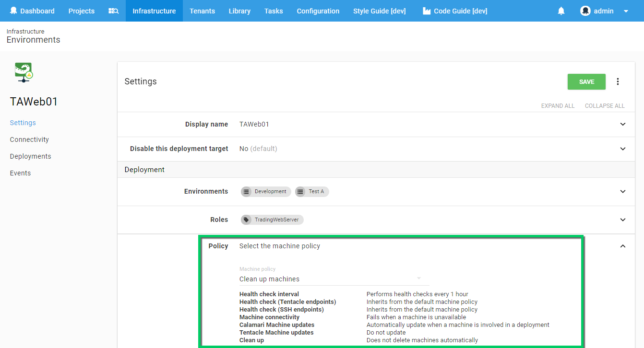Collapse the Policy section
Viewport: 644px width, 348px height.
(622, 246)
